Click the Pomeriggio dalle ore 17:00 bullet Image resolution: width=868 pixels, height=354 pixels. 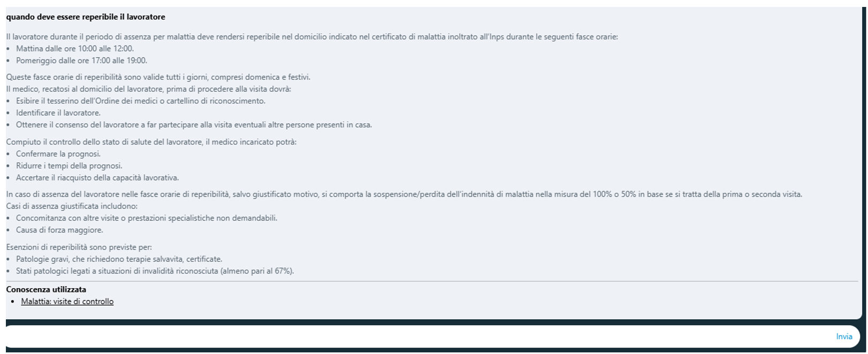click(x=81, y=61)
